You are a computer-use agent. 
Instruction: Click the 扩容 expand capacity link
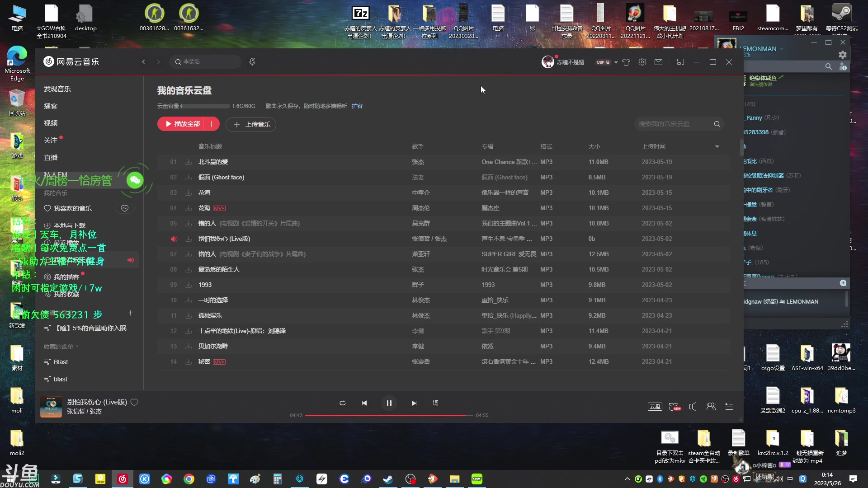coord(357,106)
